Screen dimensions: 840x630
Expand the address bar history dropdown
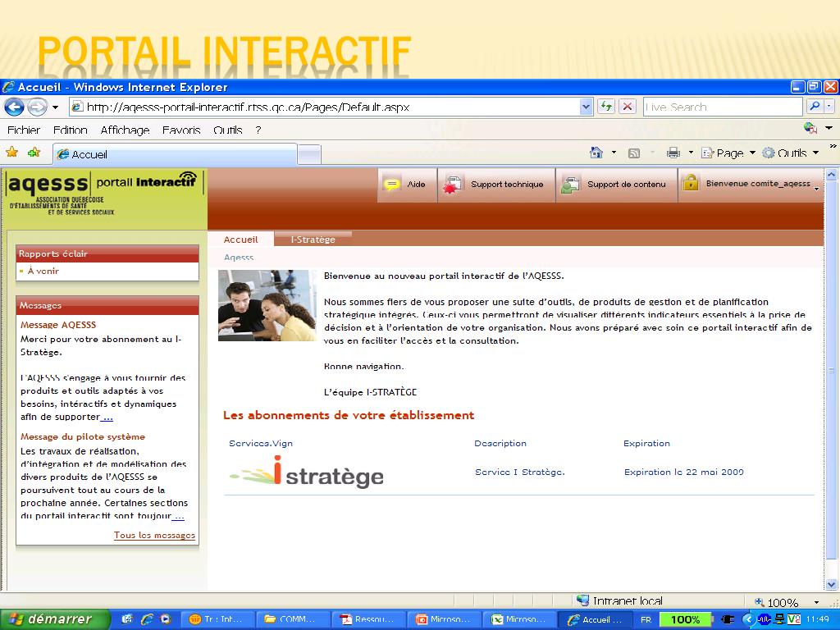tap(586, 107)
